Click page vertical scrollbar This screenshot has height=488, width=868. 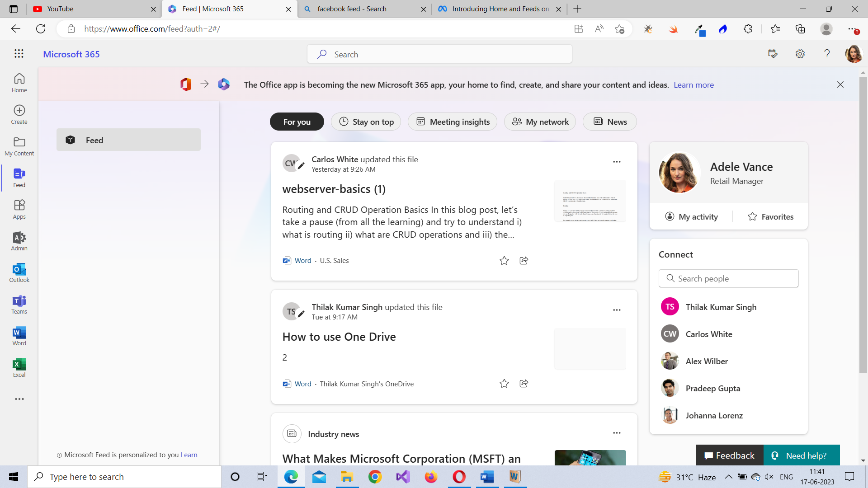(x=863, y=226)
